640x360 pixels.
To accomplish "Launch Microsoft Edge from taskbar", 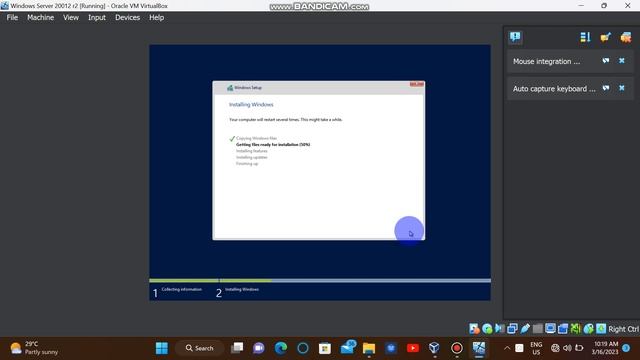I will (x=280, y=348).
